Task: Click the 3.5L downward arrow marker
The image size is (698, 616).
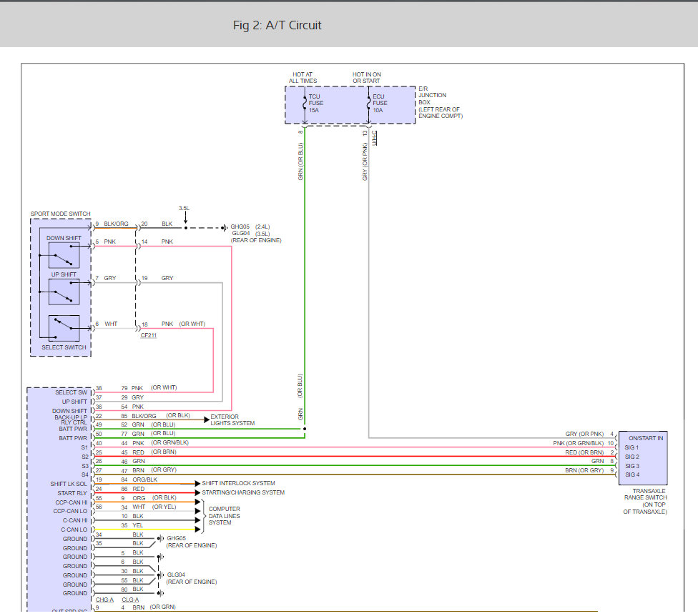Action: point(185,217)
